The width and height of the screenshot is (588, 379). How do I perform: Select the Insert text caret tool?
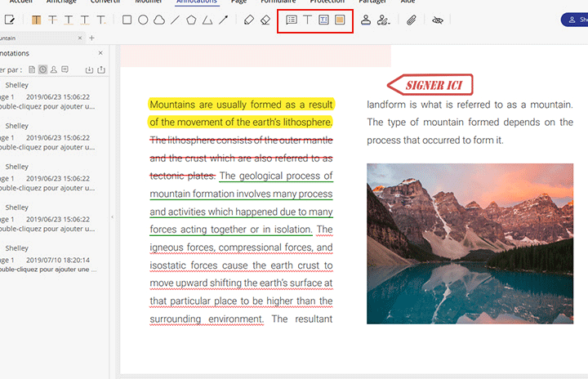pyautogui.click(x=101, y=20)
